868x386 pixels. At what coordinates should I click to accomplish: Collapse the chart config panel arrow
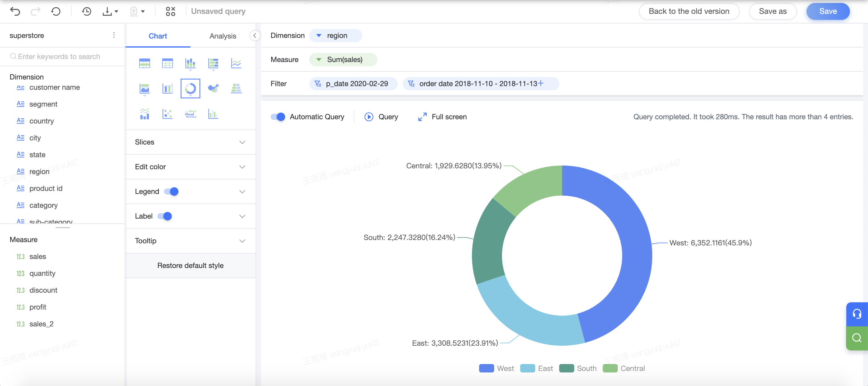[255, 35]
